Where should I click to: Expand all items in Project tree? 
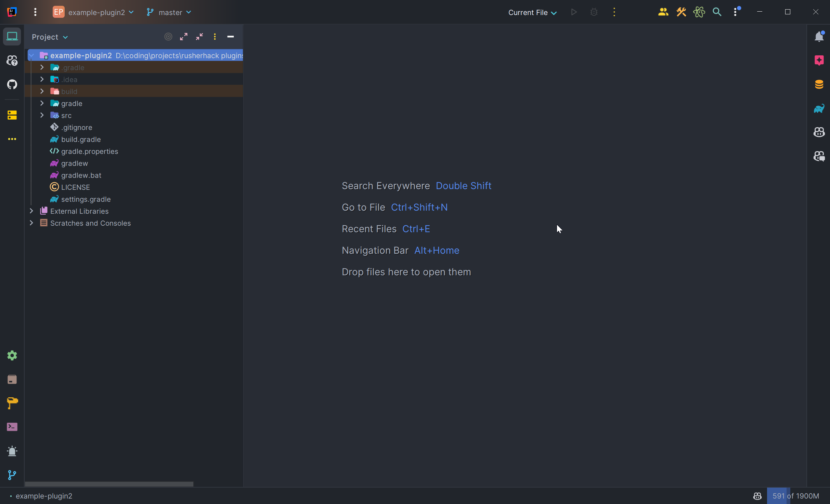pyautogui.click(x=184, y=37)
